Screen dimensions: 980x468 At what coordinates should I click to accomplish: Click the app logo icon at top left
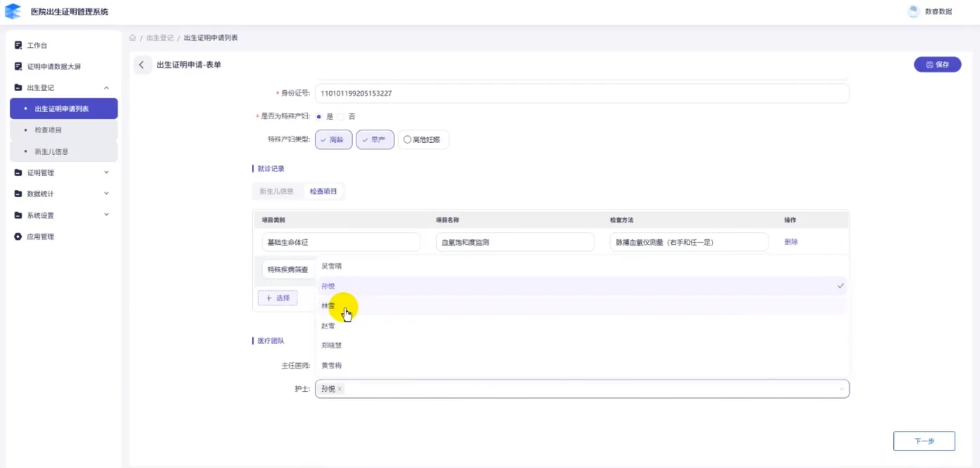13,11
